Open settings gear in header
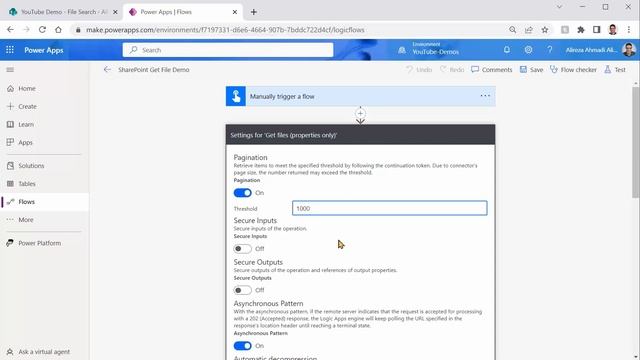The height and width of the screenshot is (360, 640). click(x=528, y=50)
